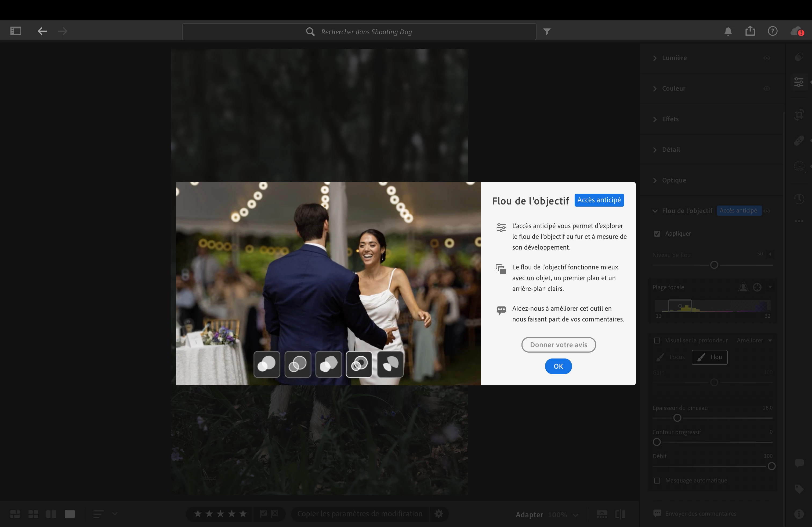Select the Focus brush tab

671,357
